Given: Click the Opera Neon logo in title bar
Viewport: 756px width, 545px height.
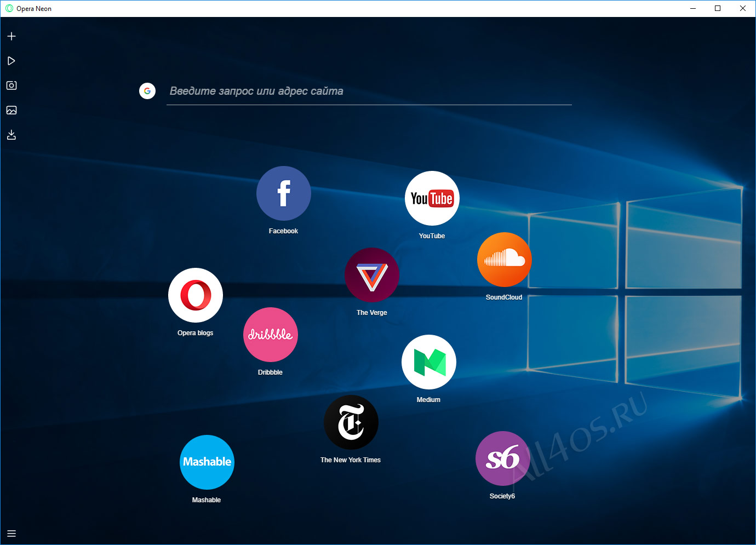Looking at the screenshot, I should [9, 8].
